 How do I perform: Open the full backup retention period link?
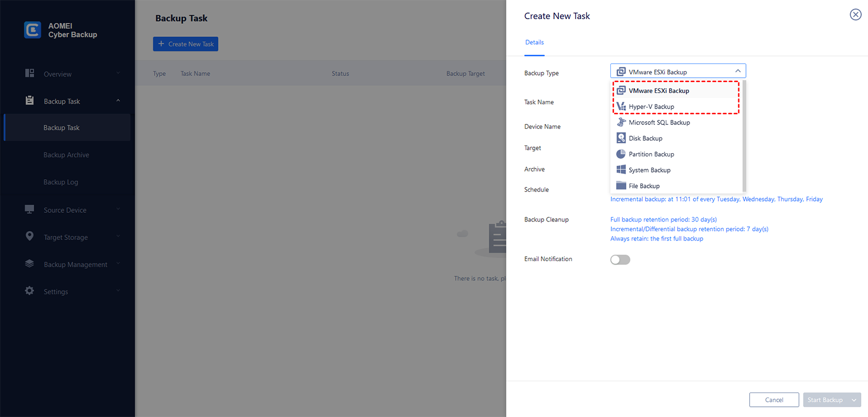[663, 220]
